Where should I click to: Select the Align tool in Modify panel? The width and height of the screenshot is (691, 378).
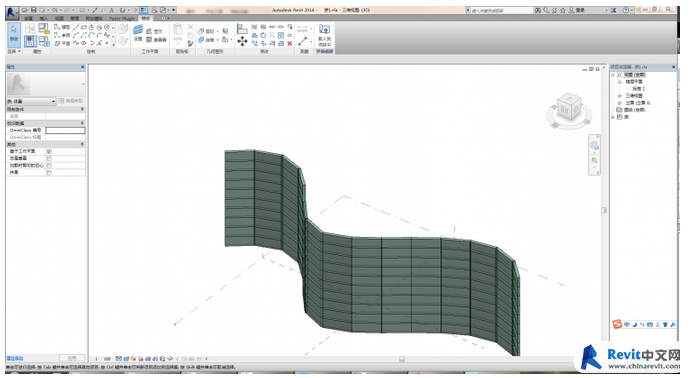(242, 28)
